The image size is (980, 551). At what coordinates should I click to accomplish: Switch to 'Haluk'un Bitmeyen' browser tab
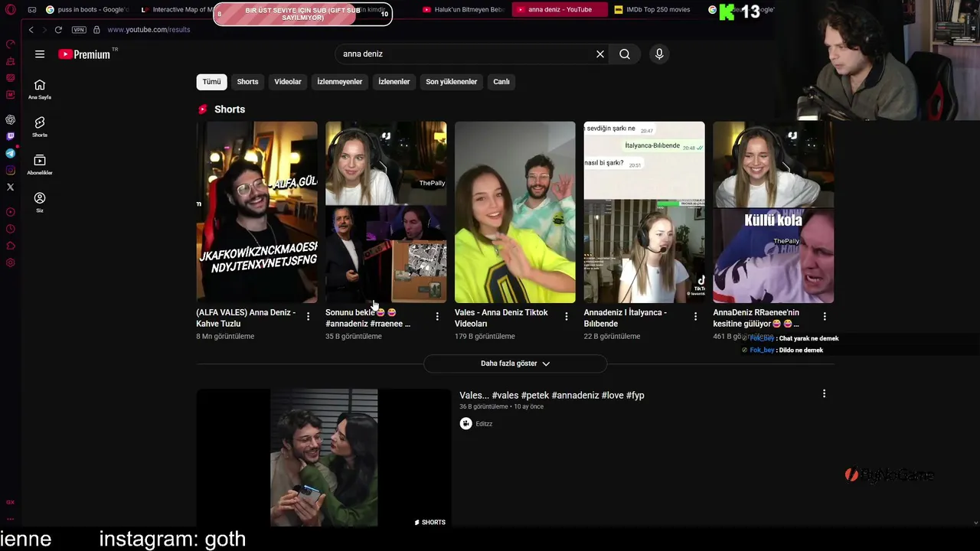(462, 10)
